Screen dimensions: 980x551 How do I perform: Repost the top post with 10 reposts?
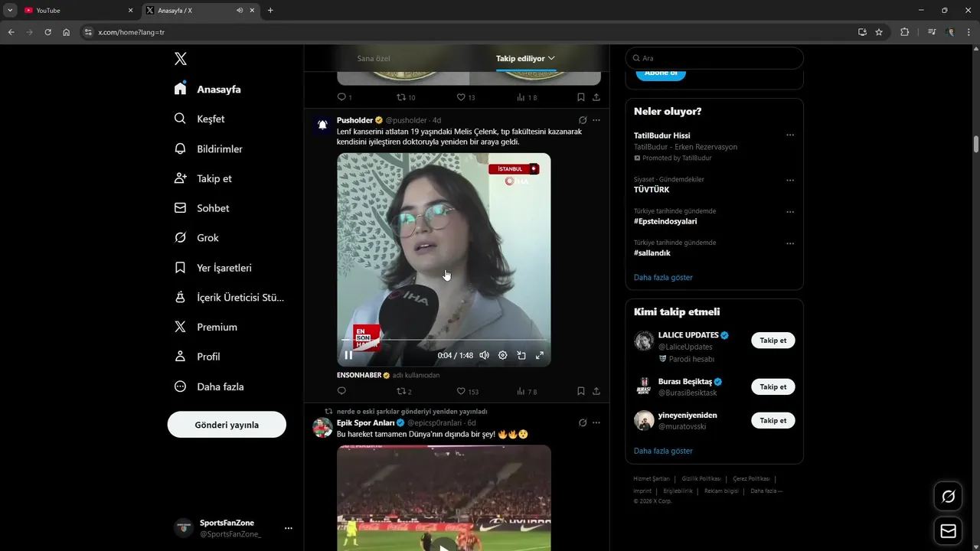[x=406, y=97]
